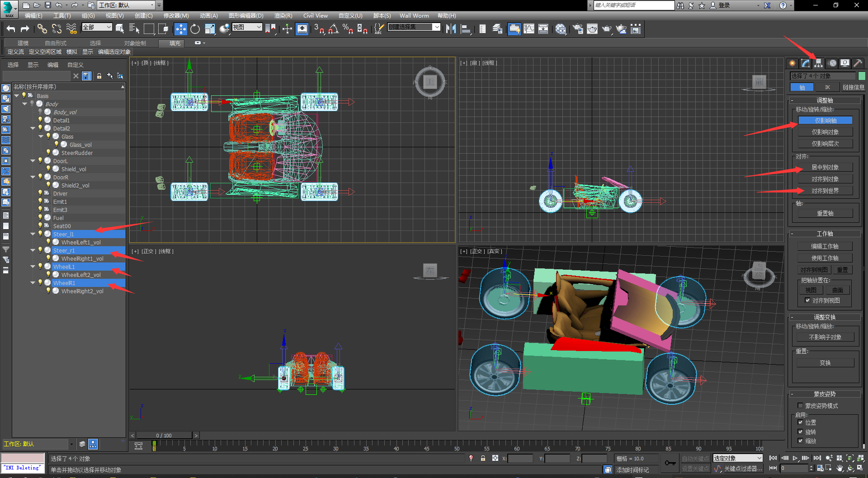Uncheck the 对齐到视图 checkbox
This screenshot has height=478, width=868.
[807, 300]
